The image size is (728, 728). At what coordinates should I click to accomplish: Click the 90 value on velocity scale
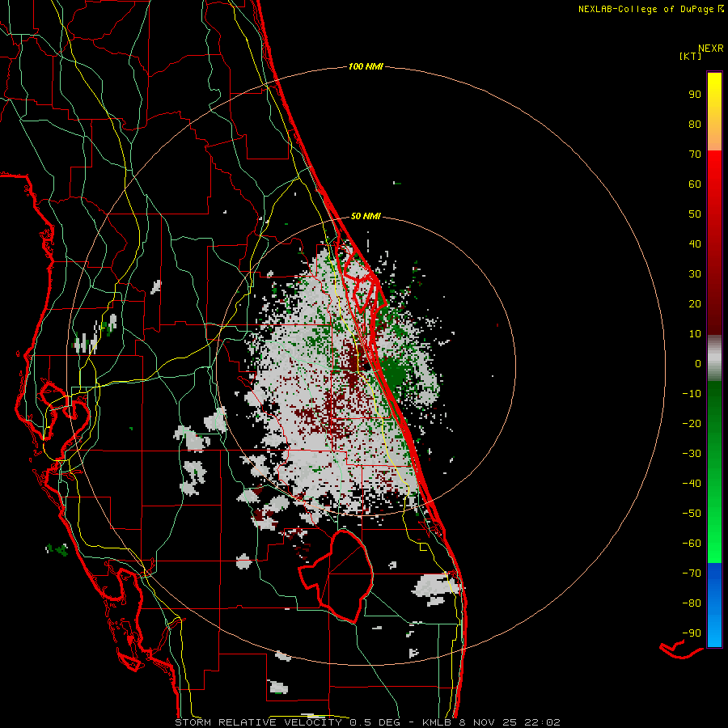coord(695,95)
